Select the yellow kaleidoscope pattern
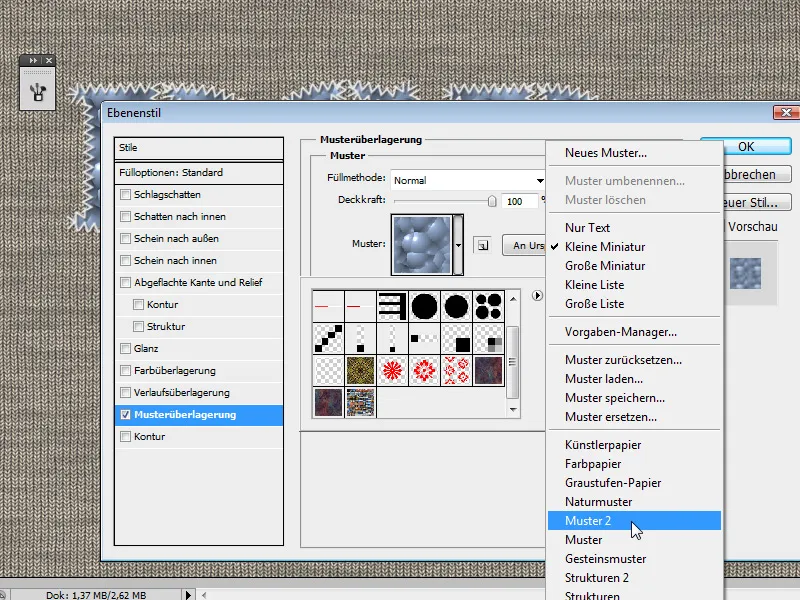Image resolution: width=800 pixels, height=600 pixels. point(360,370)
